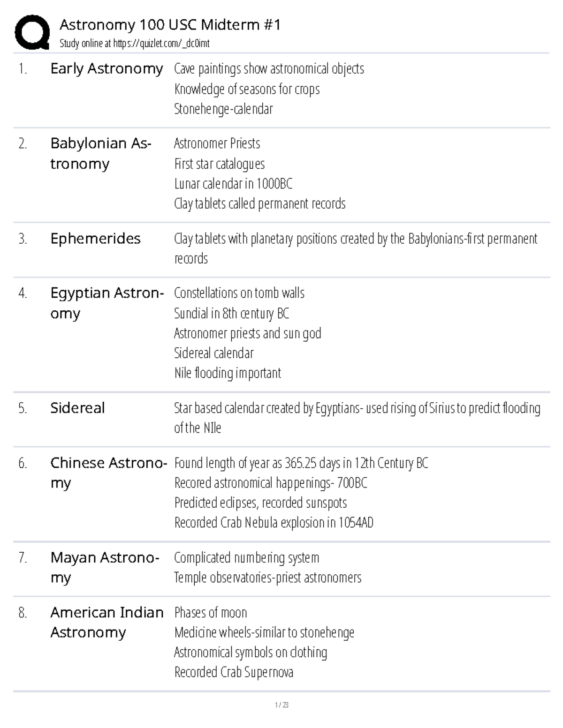Select the Sidereal term
Viewport: 563px width, 728px height.
point(77,408)
